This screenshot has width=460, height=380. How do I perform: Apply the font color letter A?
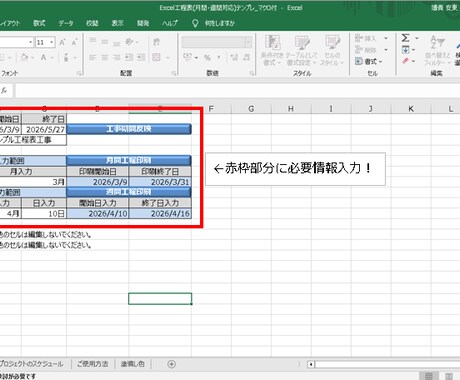(43, 58)
